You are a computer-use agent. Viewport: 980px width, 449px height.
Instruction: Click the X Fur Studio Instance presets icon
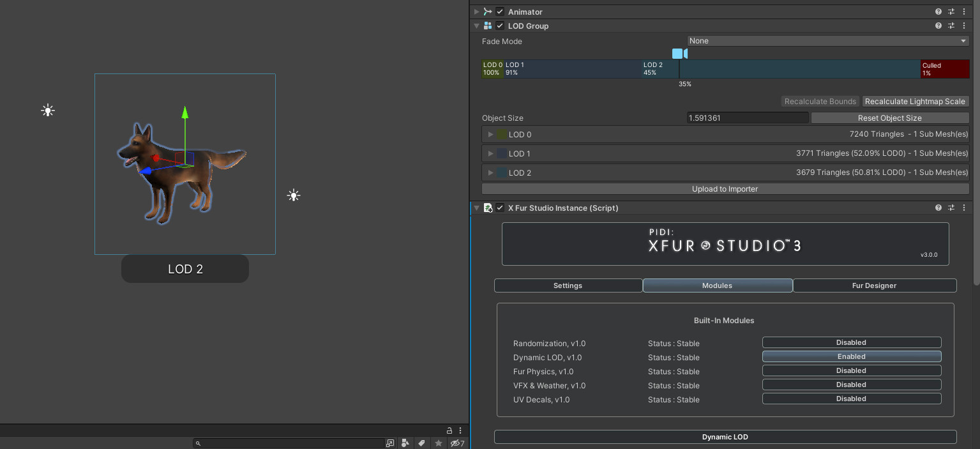coord(951,208)
